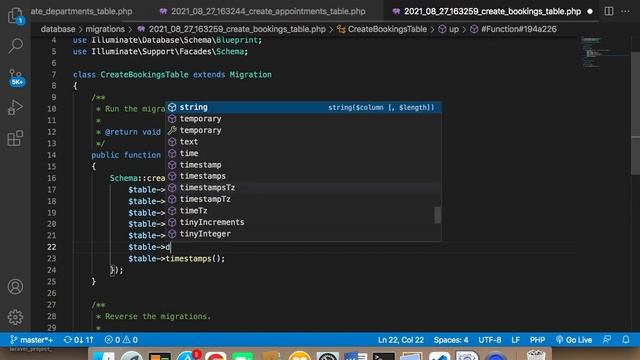The image size is (640, 360).
Task: Synchronize changes using the 0↓ 1↑ indicator
Action: (x=79, y=340)
